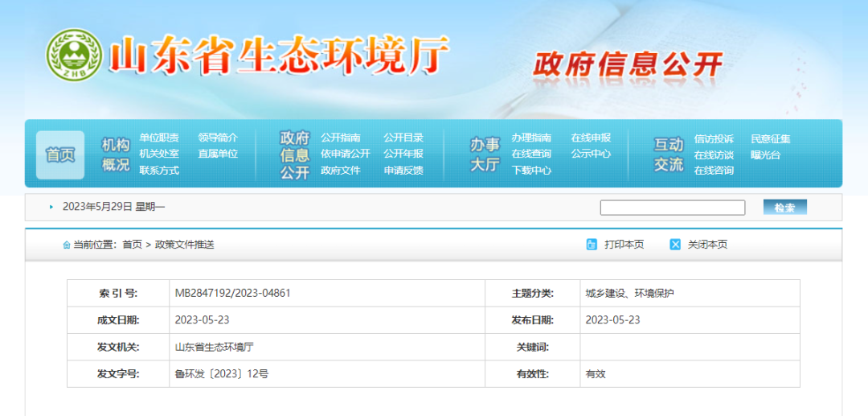Click the 关闭本页 close icon
This screenshot has width=868, height=416.
coord(675,245)
